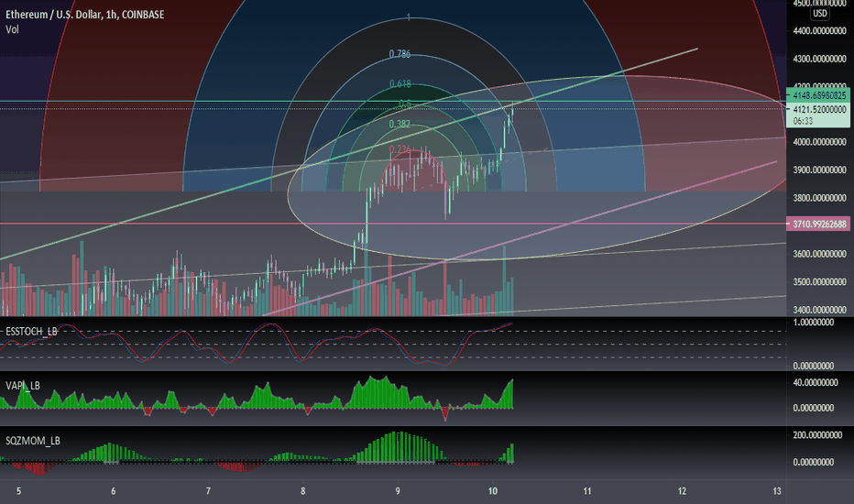Viewport: 854px width, 504px height.
Task: Open the USD currency selector
Action: tap(820, 14)
